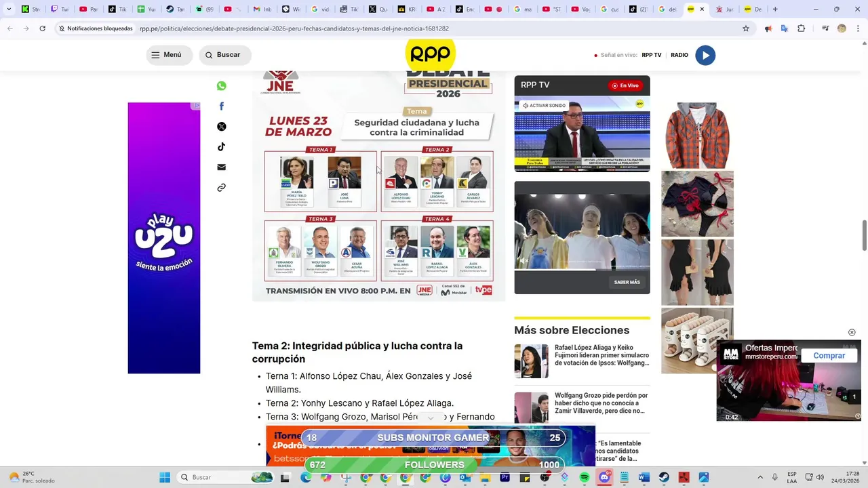Share the article on X

pos(221,127)
